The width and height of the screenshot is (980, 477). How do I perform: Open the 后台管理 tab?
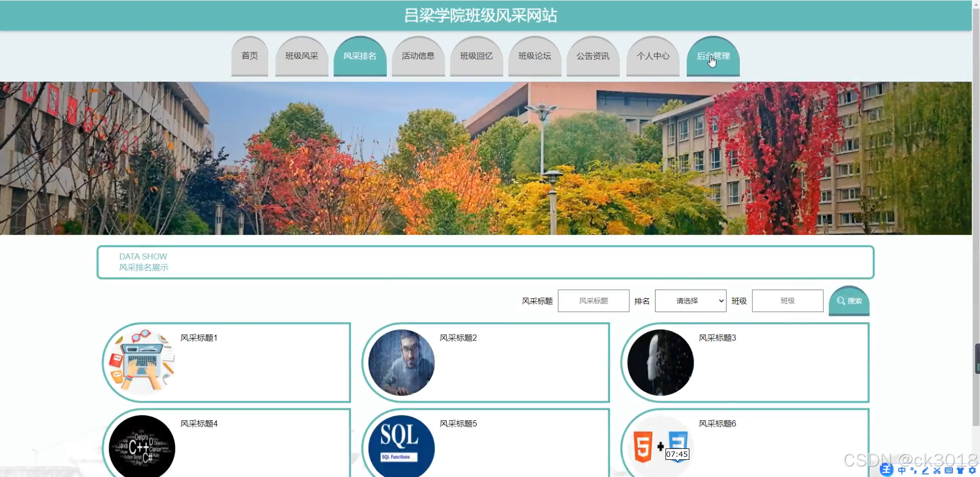[x=713, y=56]
